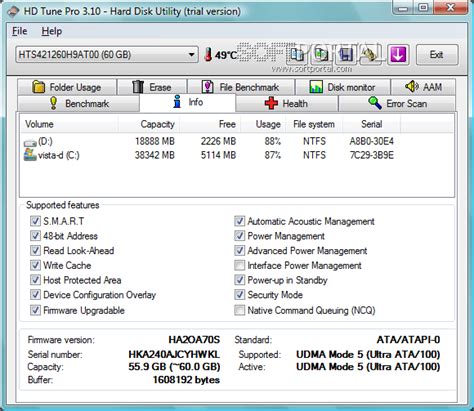Toggle the 48-bit Address checkbox
Image resolution: width=474 pixels, height=411 pixels.
click(x=35, y=236)
